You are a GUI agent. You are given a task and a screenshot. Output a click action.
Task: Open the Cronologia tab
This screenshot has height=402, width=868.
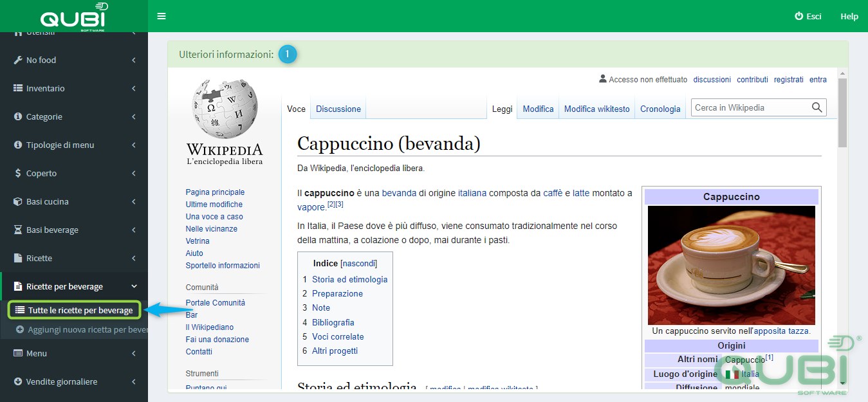click(x=660, y=109)
